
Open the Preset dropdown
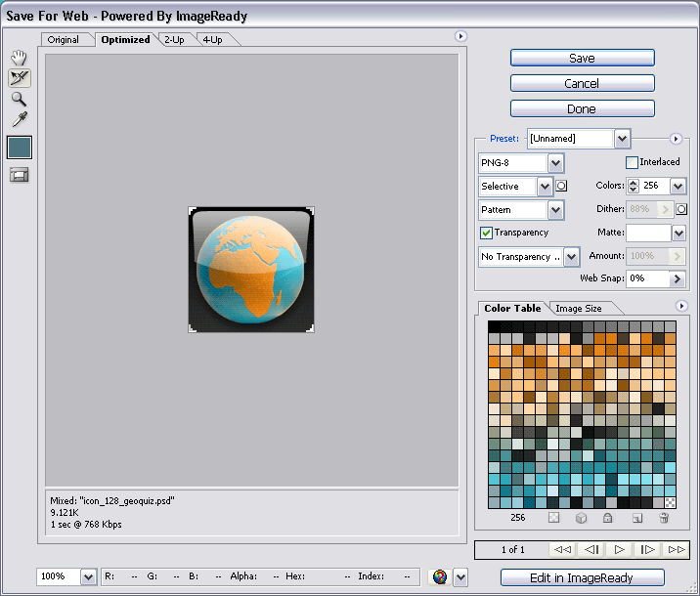click(x=623, y=139)
